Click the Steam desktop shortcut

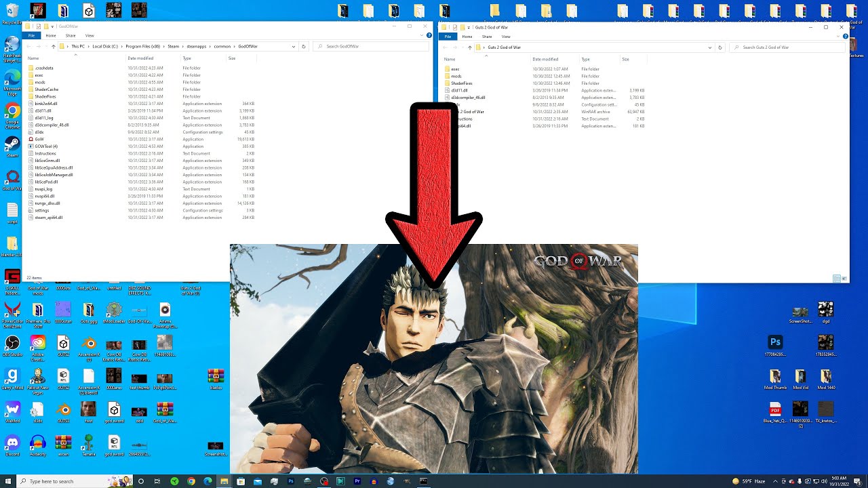coord(12,146)
